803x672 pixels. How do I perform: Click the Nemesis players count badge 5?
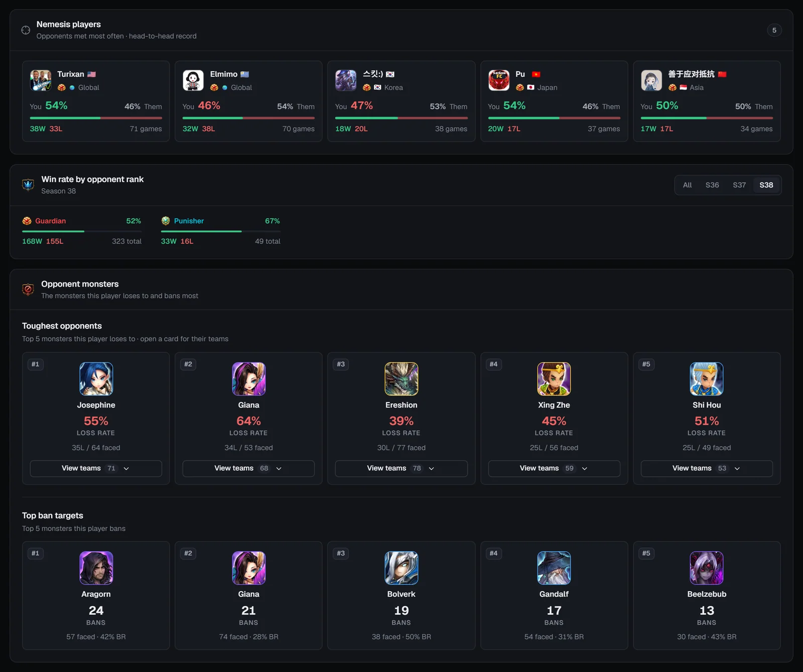coord(774,30)
